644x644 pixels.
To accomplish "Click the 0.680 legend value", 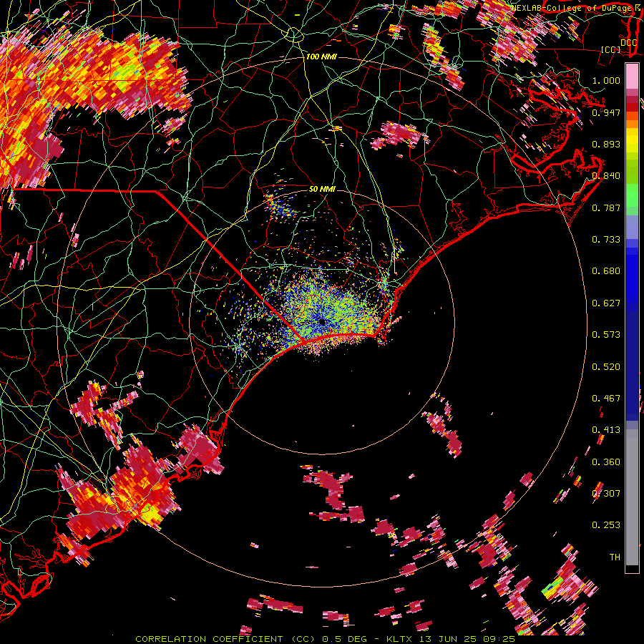I will 606,271.
